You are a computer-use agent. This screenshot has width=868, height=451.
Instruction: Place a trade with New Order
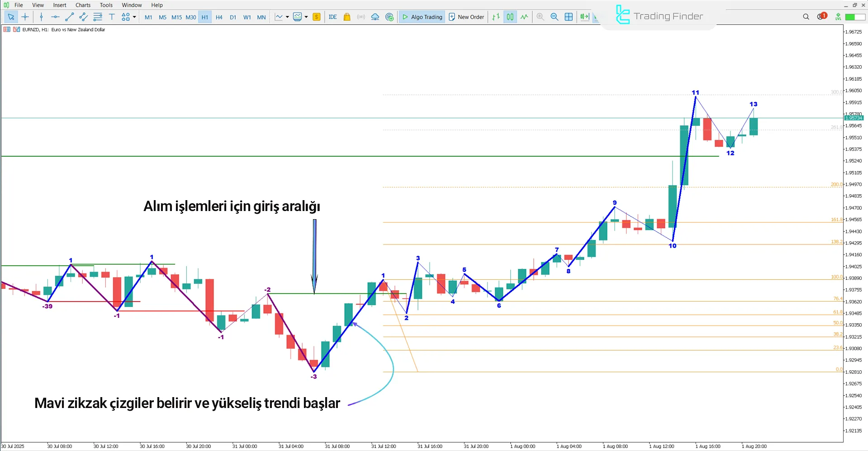coord(466,17)
